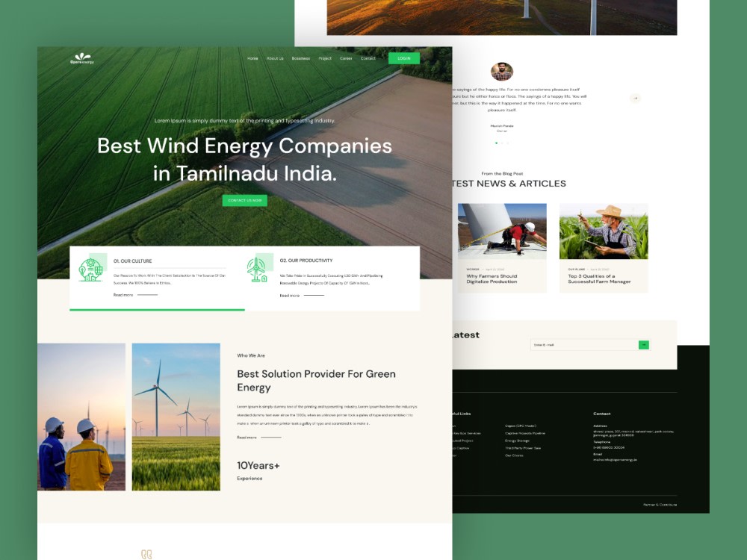Click the footer telephone number

coord(609,447)
